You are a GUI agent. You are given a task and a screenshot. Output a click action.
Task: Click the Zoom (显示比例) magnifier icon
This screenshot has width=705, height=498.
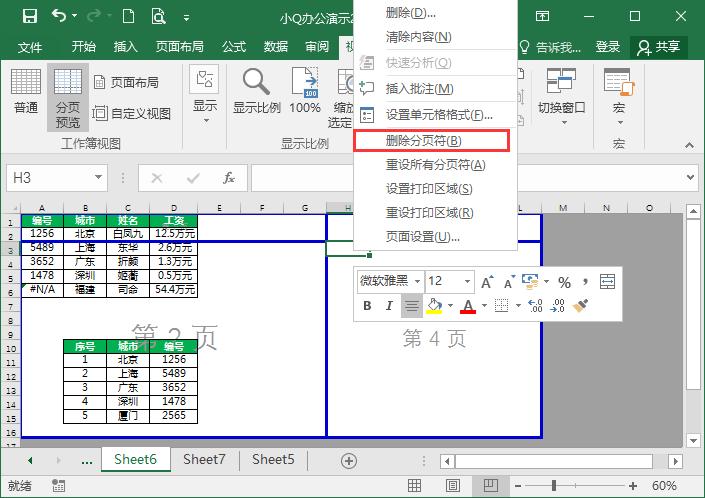pyautogui.click(x=257, y=91)
